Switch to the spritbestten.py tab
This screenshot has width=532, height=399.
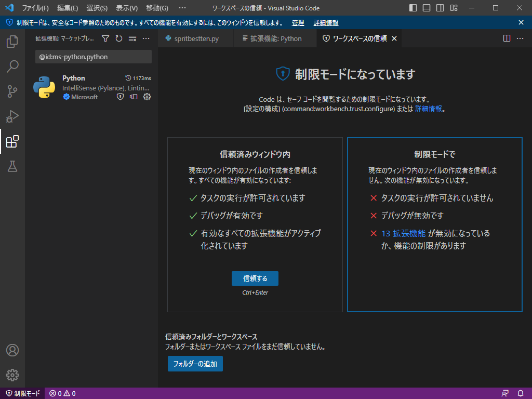point(196,38)
